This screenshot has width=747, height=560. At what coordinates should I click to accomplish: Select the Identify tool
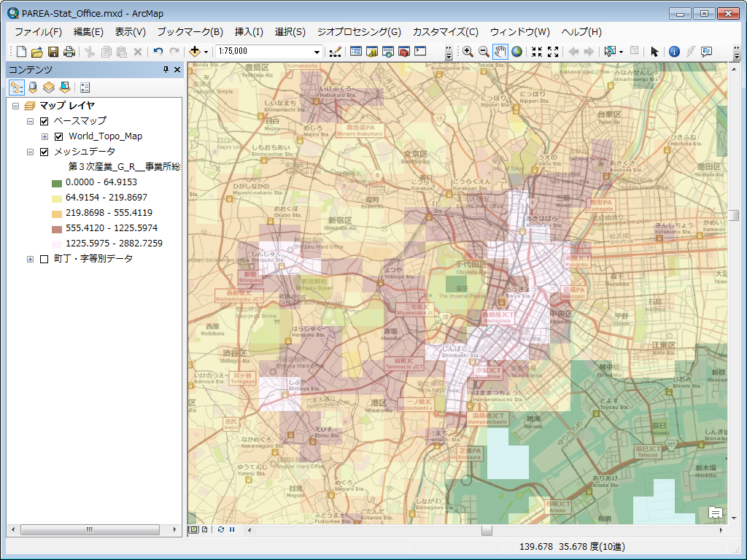pyautogui.click(x=674, y=52)
